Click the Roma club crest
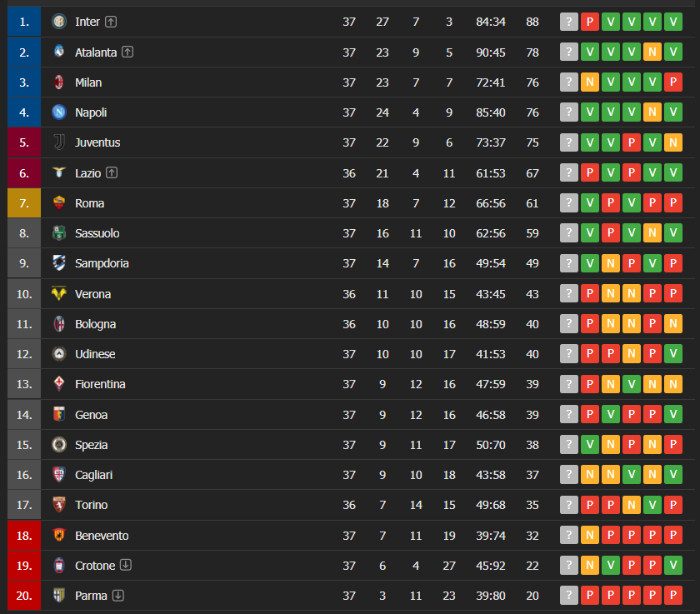The image size is (700, 614). pos(59,203)
